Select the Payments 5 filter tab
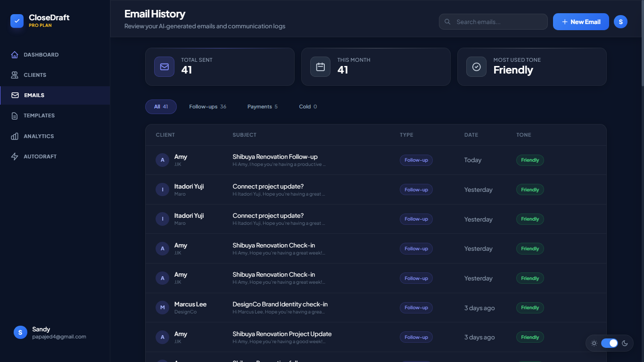644x362 pixels. [x=263, y=107]
